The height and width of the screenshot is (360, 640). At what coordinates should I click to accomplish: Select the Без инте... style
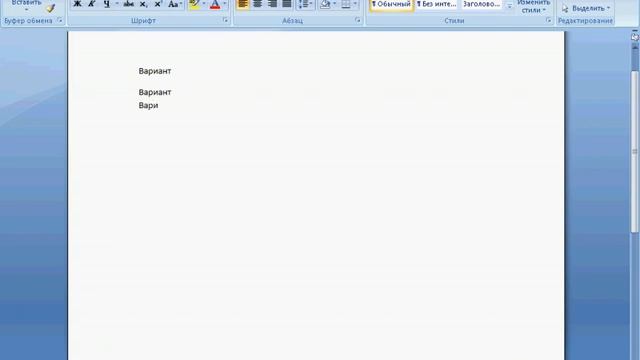click(436, 4)
